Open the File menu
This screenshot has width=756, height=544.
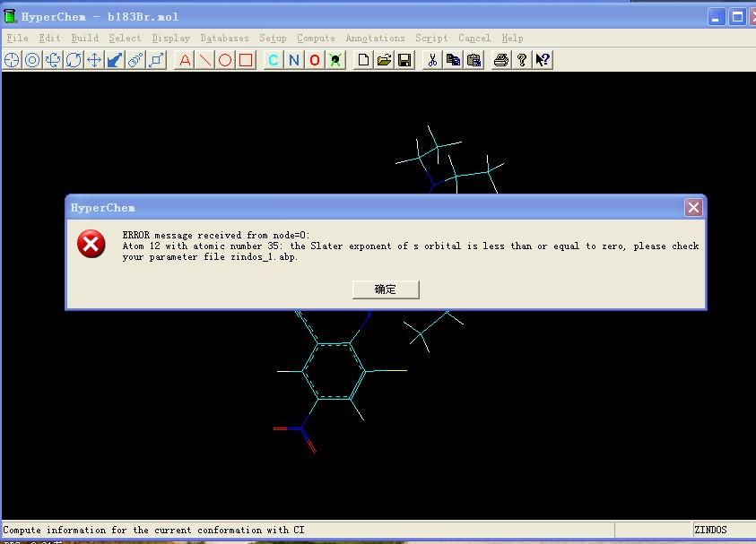click(x=17, y=38)
